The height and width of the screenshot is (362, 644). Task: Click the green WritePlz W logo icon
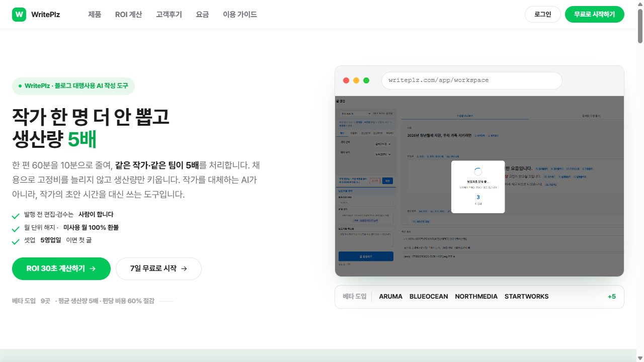pos(20,15)
